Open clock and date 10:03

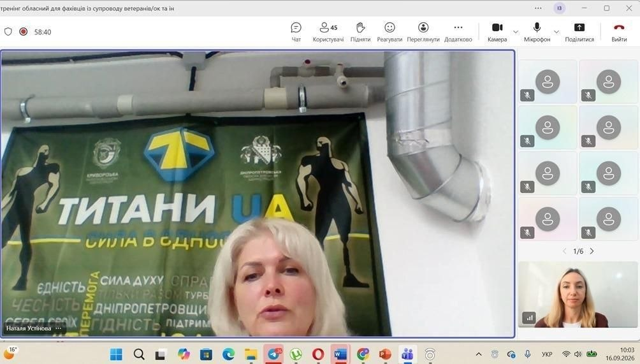(x=620, y=354)
